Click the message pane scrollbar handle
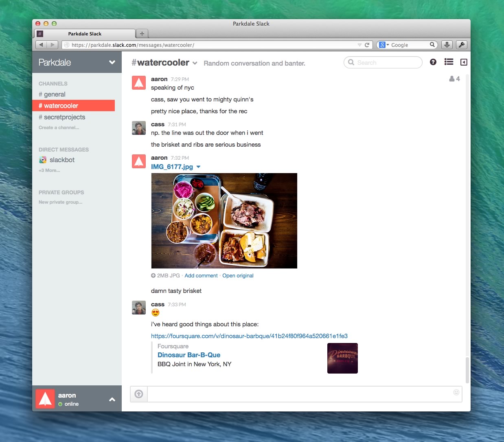The image size is (504, 442). (467, 370)
